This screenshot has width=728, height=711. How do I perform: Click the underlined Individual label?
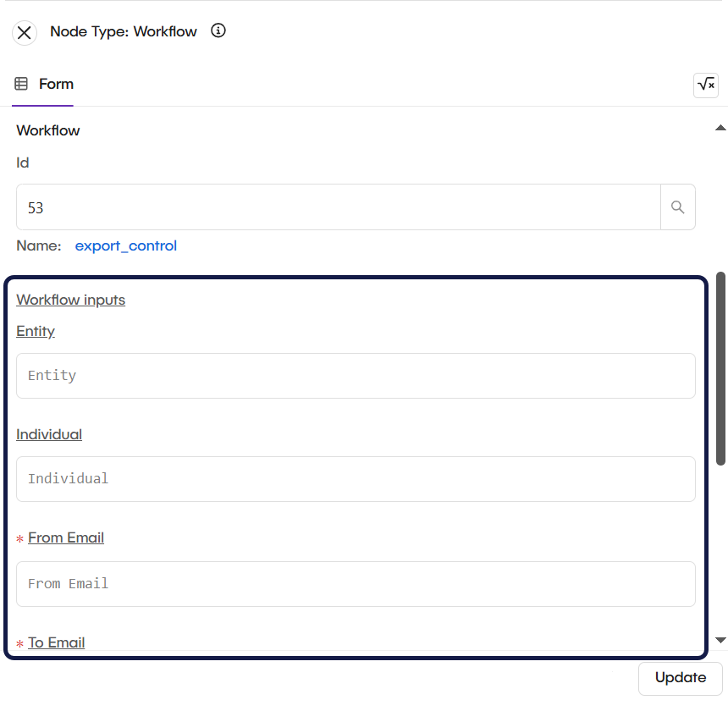49,434
